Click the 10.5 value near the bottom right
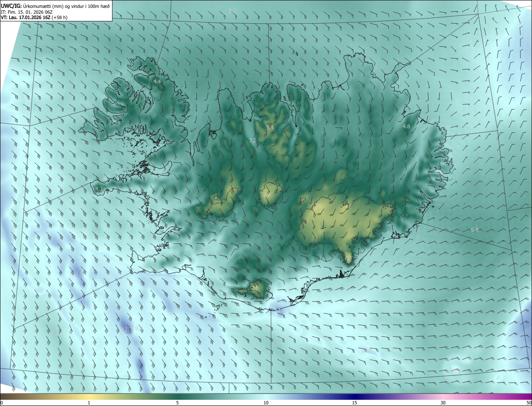 pyautogui.click(x=456, y=370)
